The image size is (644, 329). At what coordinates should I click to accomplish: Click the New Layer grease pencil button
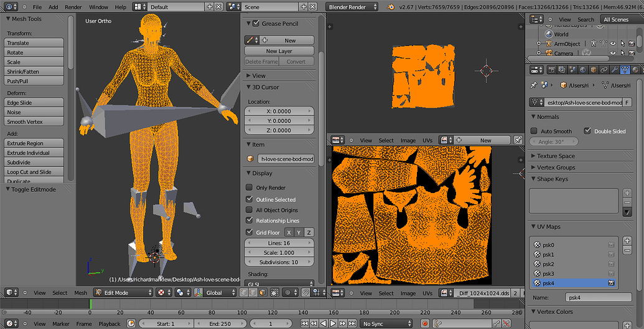279,51
